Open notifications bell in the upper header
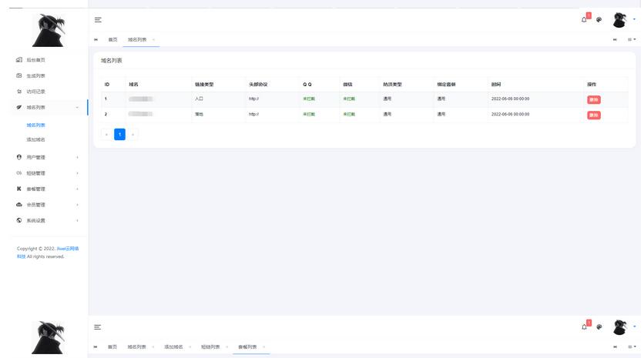Screen dimensions: 644x358 584,20
